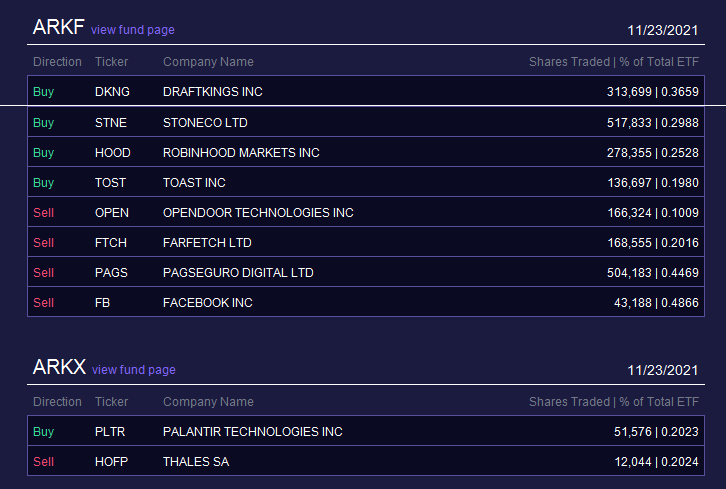Click ARKF Shares Traded column header
The width and height of the screenshot is (726, 489).
[x=569, y=62]
